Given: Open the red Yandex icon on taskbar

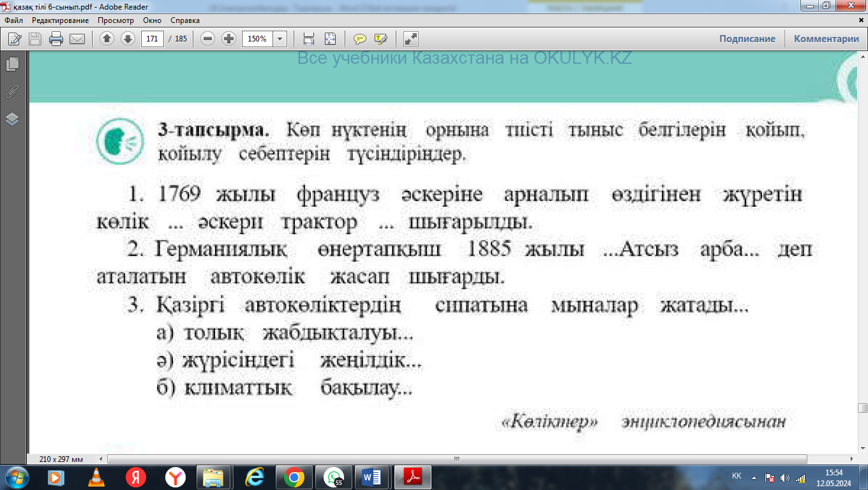Looking at the screenshot, I should (135, 477).
